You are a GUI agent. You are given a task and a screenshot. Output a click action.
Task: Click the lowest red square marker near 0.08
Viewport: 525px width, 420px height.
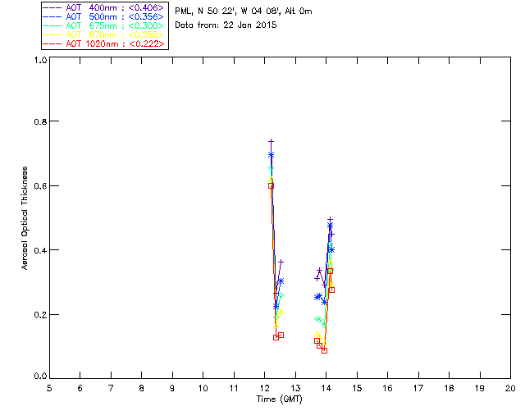[x=325, y=350]
